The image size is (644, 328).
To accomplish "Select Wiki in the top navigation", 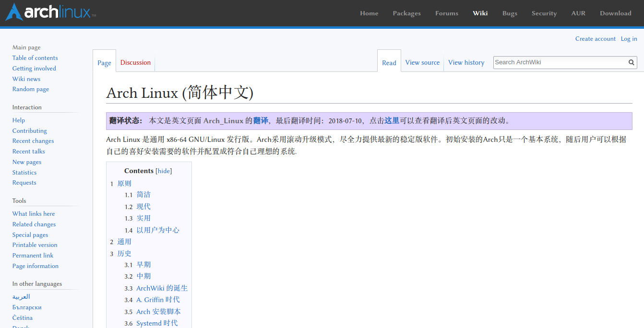I will (480, 13).
